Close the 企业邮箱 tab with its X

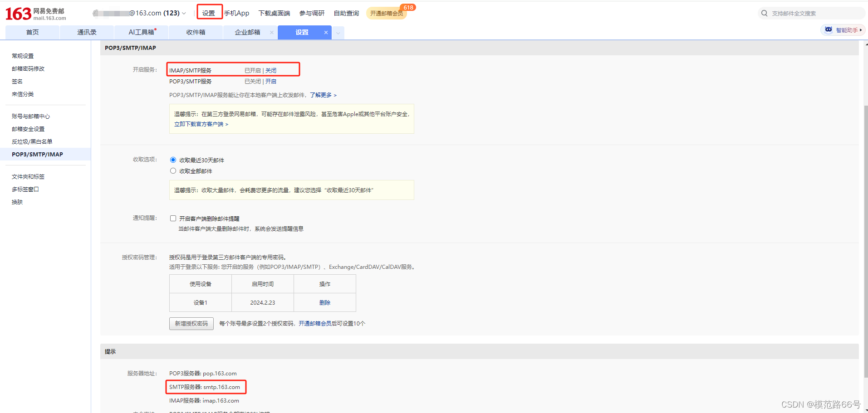272,32
